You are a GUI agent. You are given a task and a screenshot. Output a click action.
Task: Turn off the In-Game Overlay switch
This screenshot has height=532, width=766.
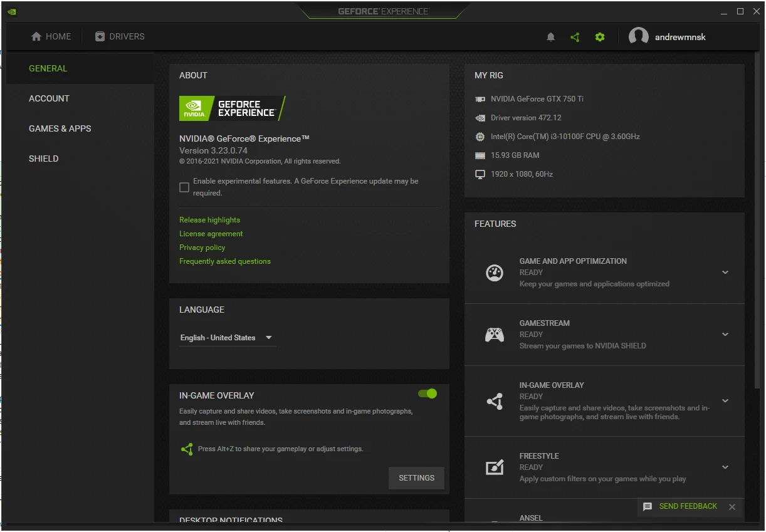[x=428, y=394]
